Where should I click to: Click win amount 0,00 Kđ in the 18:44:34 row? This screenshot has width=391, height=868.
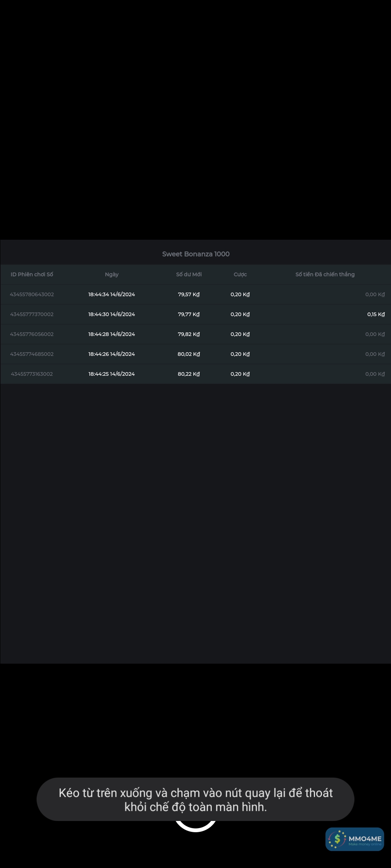pyautogui.click(x=375, y=294)
